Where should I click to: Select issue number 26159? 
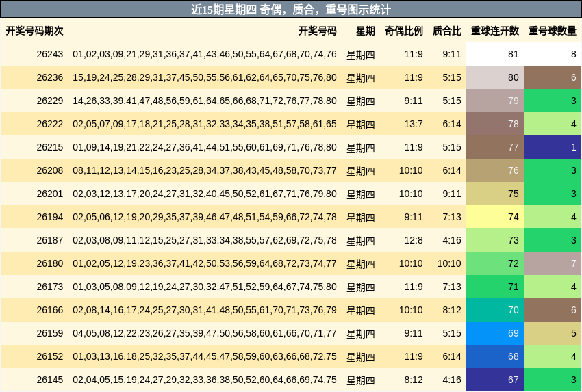(50, 333)
